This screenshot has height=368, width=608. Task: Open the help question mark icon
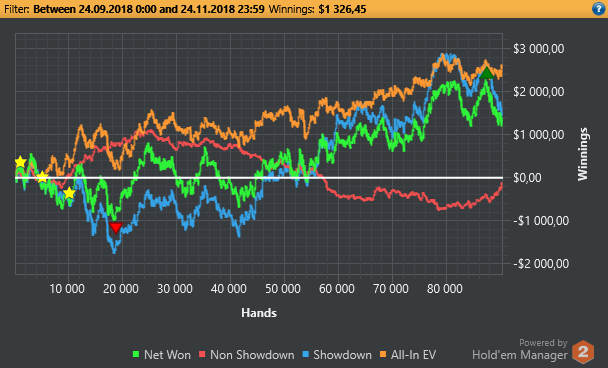[599, 9]
